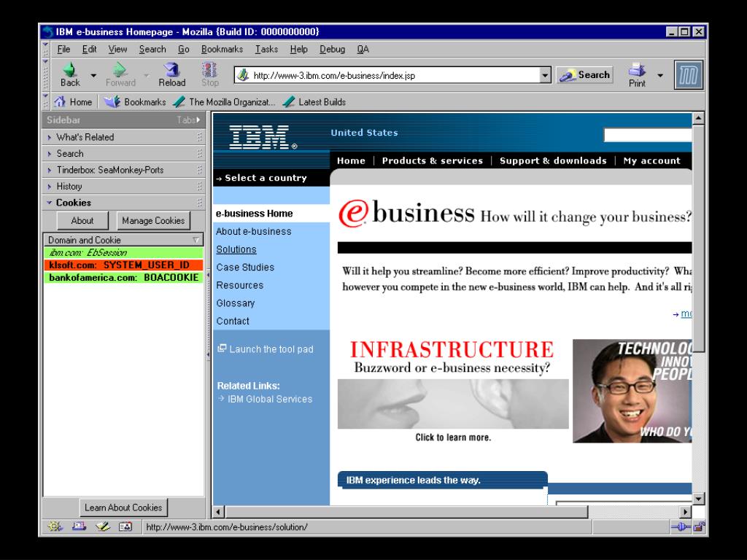Expand the What's Related sidebar panel
Image resolution: width=747 pixels, height=560 pixels.
pyautogui.click(x=123, y=137)
